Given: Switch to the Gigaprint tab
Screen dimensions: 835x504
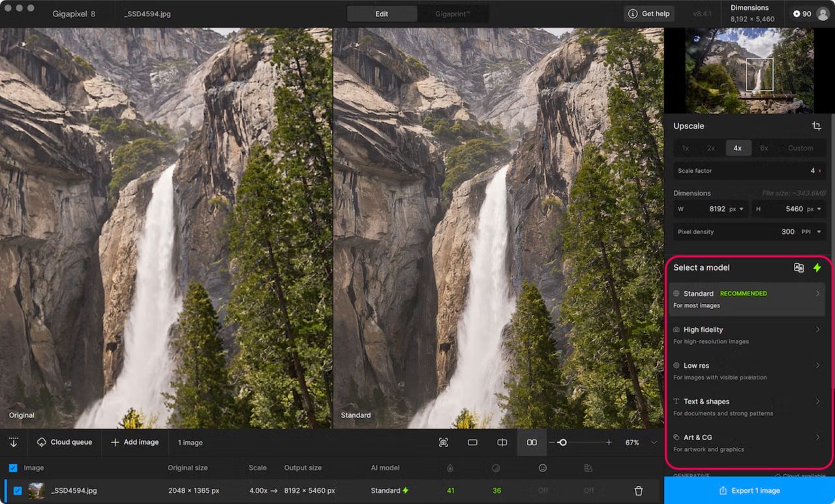Looking at the screenshot, I should pos(453,14).
